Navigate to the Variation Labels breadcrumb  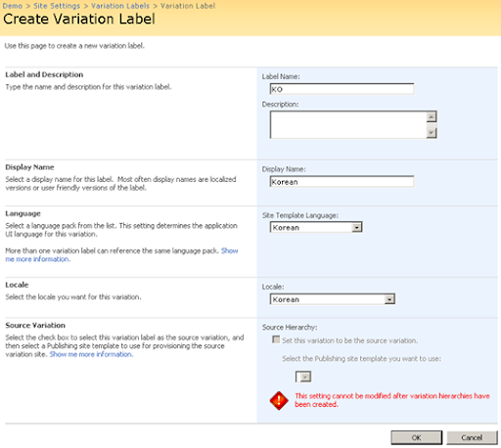(120, 6)
